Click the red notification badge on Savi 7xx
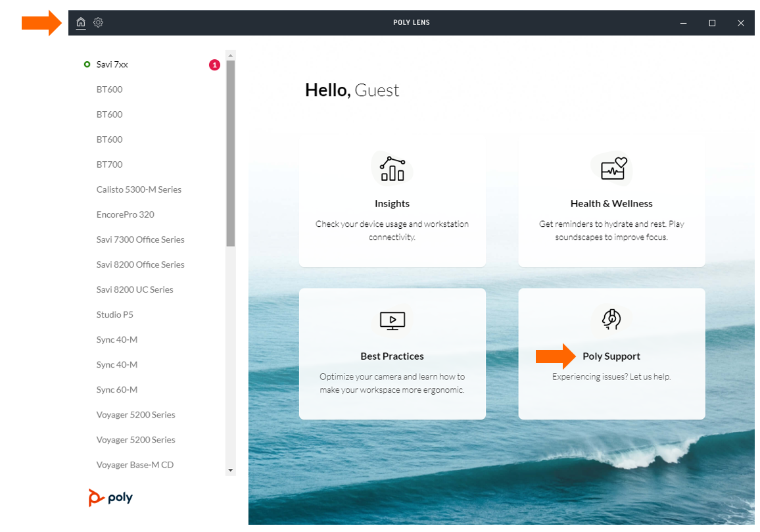 (214, 64)
